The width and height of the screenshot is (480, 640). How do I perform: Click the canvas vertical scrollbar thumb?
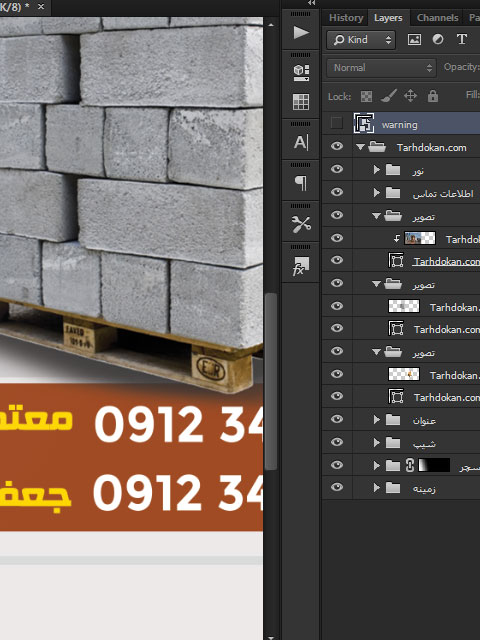pos(271,382)
